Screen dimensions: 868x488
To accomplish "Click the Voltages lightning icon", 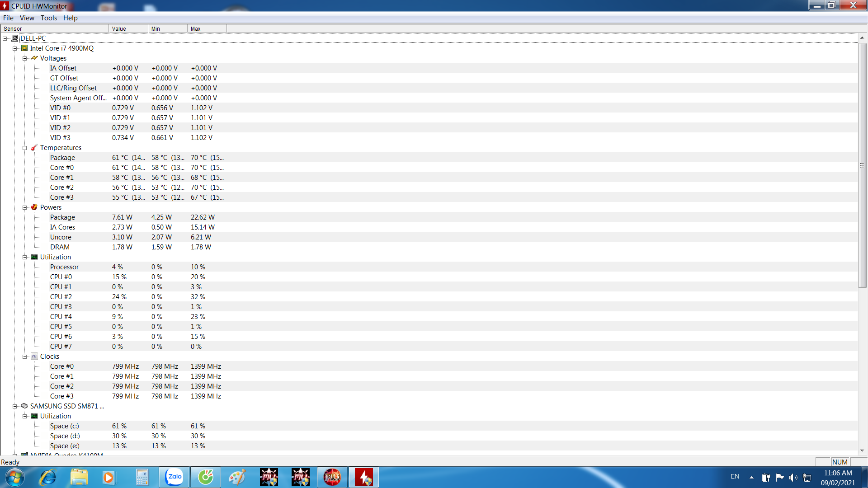I will [34, 58].
